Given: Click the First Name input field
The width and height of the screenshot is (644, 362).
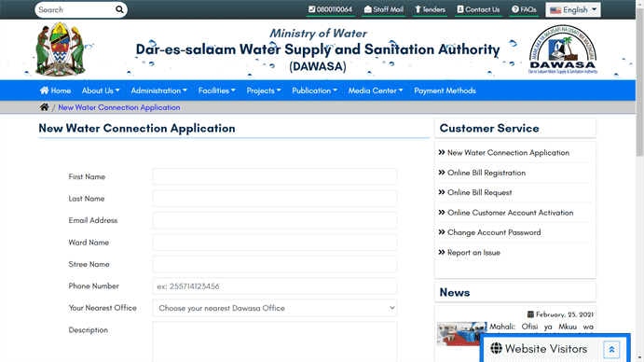Looking at the screenshot, I should tap(274, 176).
